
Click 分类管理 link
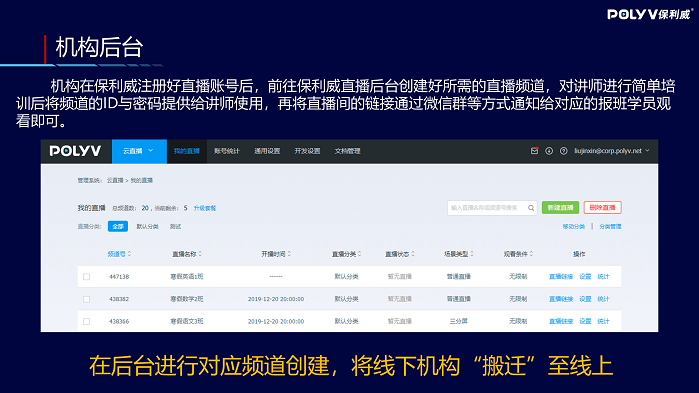(610, 226)
